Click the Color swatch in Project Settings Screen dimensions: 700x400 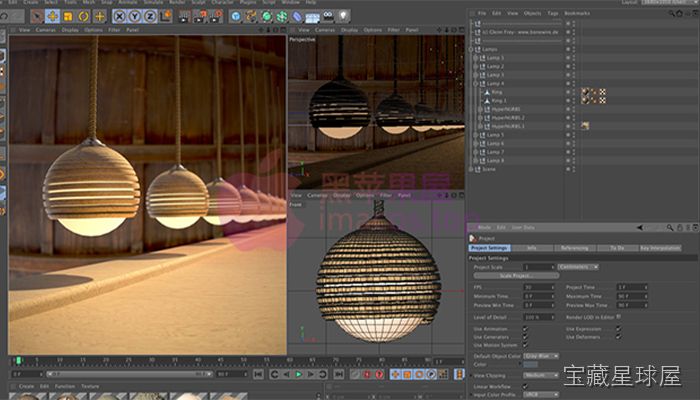pyautogui.click(x=530, y=365)
